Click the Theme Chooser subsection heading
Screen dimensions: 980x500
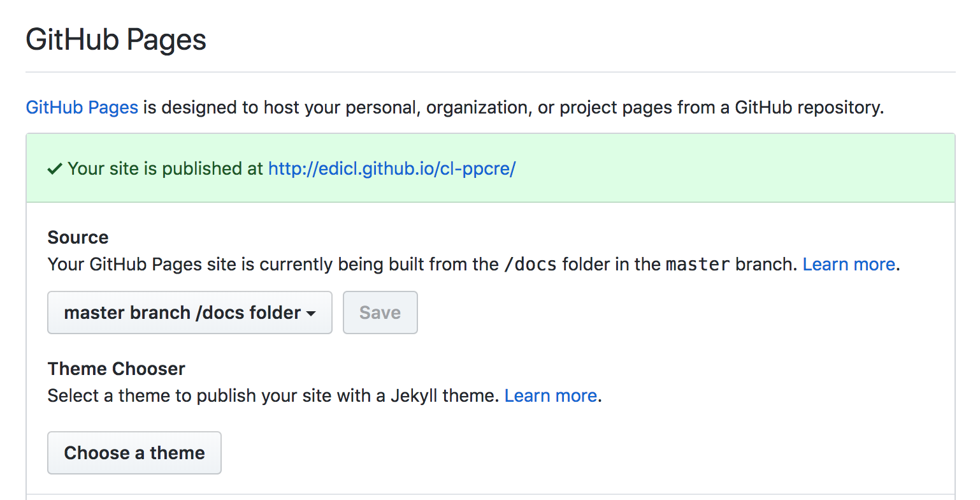click(x=116, y=369)
